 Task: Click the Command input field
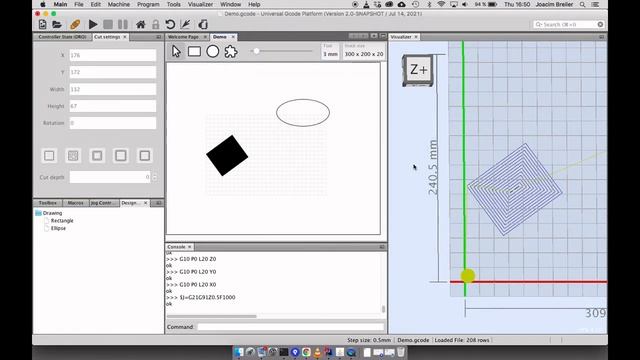(291, 327)
